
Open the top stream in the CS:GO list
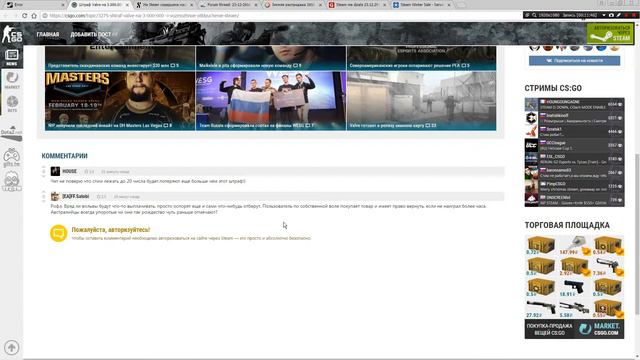tap(574, 104)
